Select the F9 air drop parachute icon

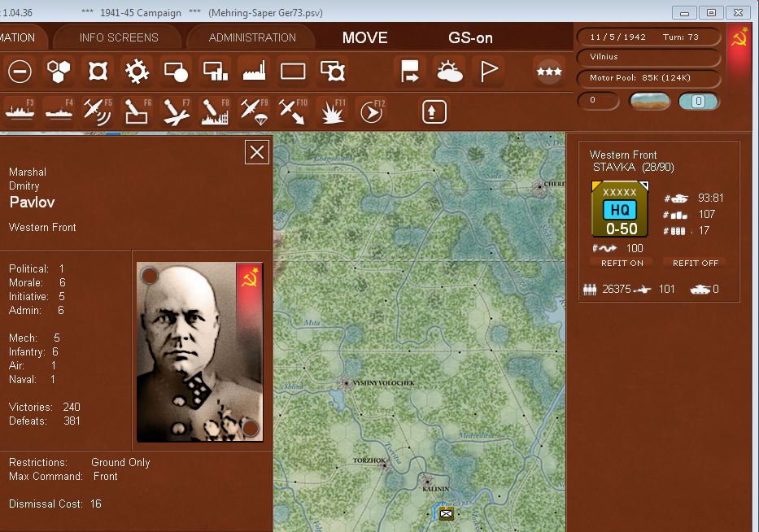254,111
